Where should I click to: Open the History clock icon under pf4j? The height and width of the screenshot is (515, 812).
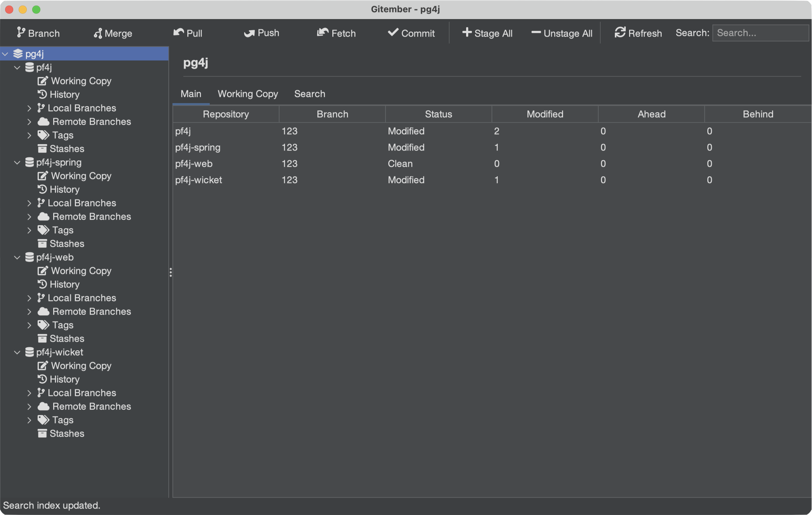pyautogui.click(x=42, y=94)
